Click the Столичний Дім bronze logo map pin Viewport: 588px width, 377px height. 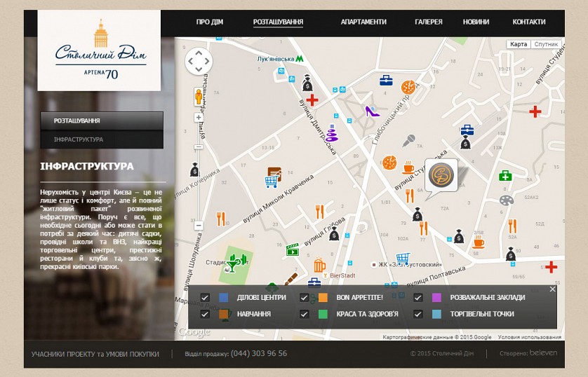[441, 176]
